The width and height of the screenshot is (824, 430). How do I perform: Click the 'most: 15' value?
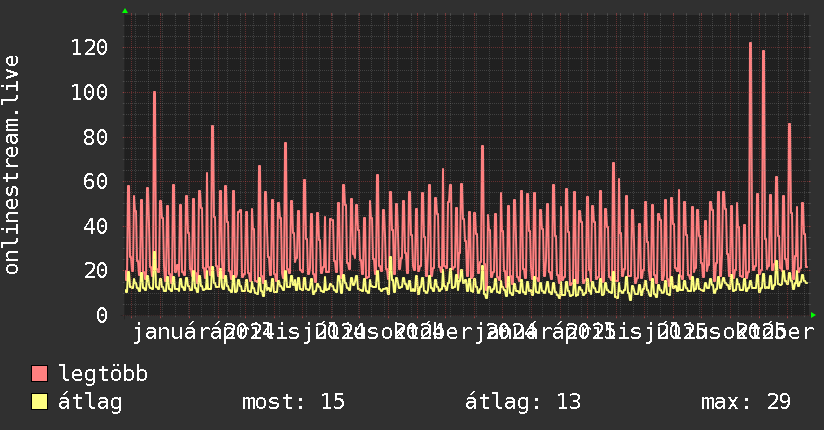(x=293, y=402)
